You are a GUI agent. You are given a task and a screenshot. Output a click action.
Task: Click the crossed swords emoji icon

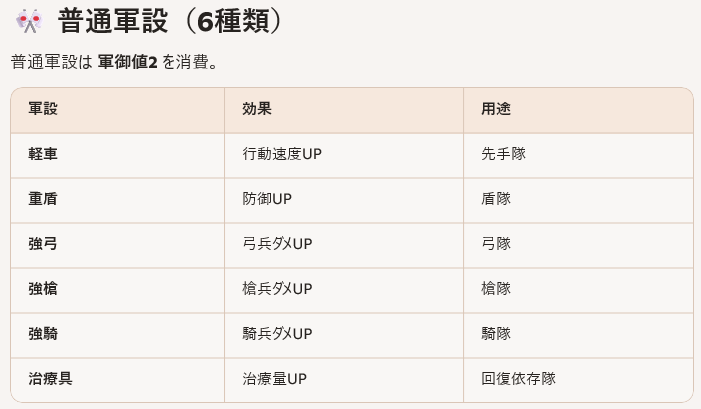coord(26,22)
